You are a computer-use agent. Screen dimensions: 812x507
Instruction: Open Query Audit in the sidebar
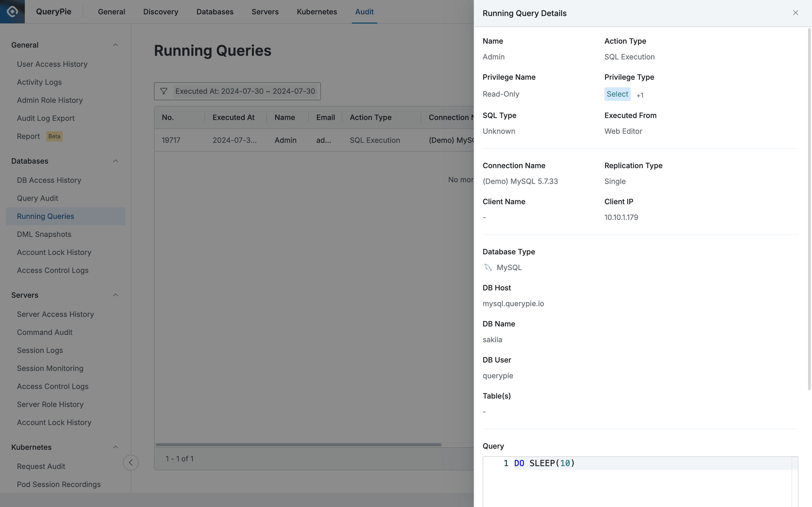point(37,198)
